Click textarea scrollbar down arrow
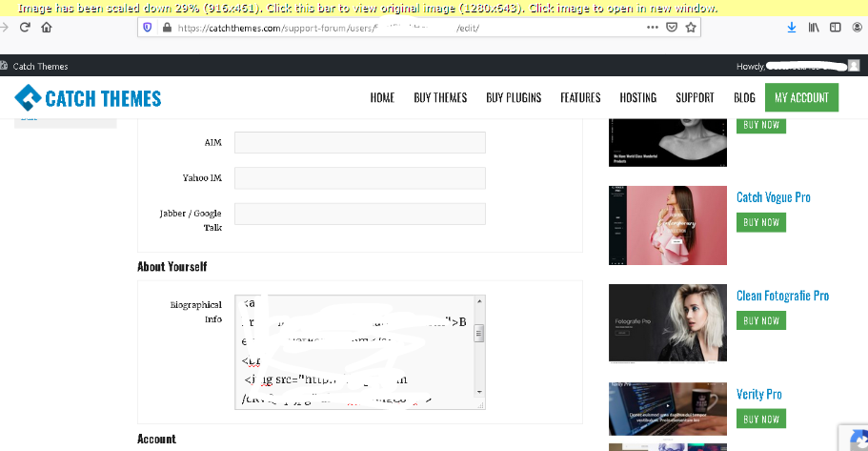The width and height of the screenshot is (868, 451). (479, 392)
